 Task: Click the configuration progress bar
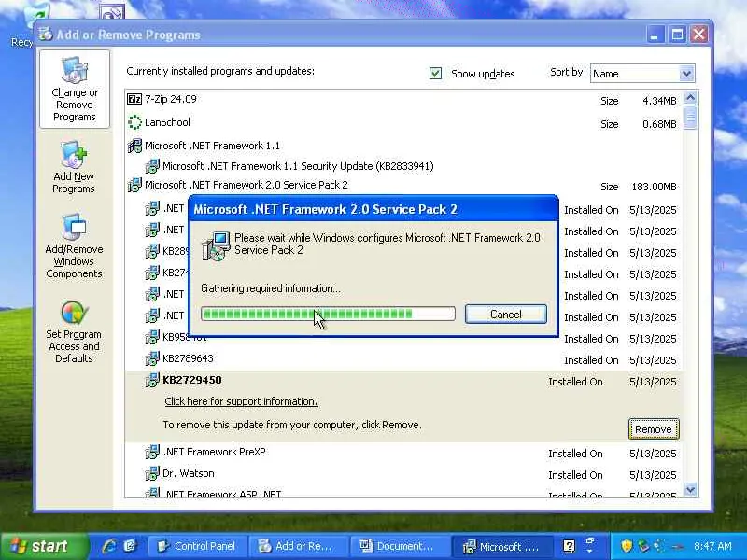click(328, 314)
